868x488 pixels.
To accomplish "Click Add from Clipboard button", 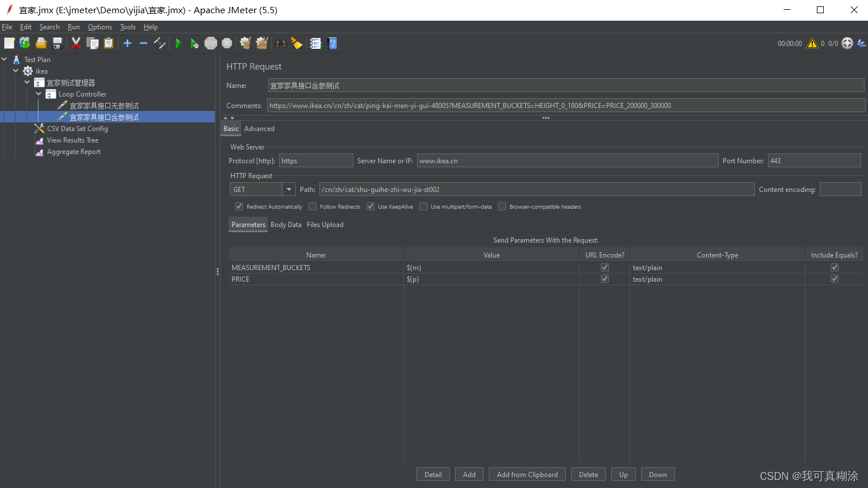I will [x=527, y=474].
